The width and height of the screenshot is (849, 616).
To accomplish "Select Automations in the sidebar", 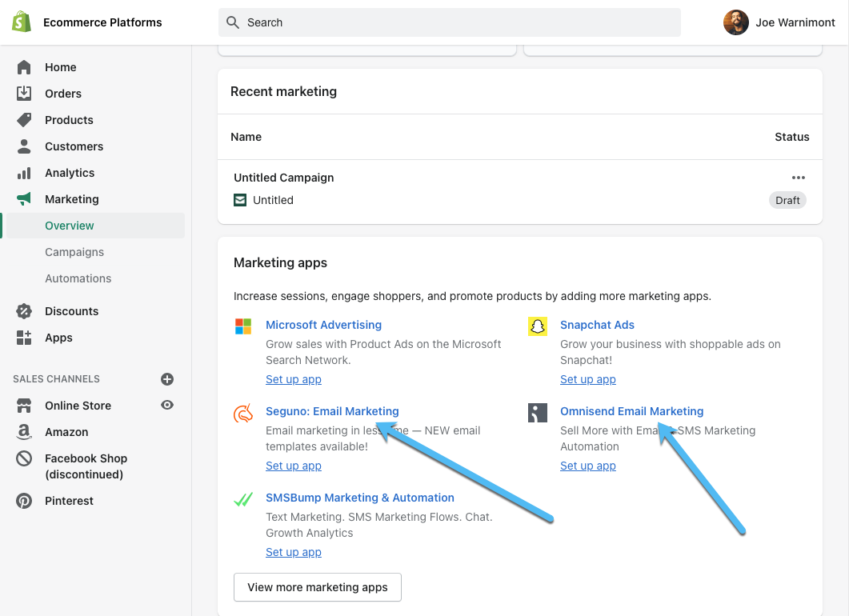I will point(78,278).
